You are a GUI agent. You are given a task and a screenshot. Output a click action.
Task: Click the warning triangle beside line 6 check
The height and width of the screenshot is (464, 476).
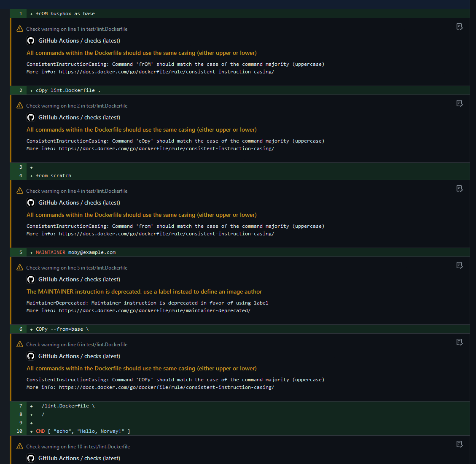click(x=19, y=344)
